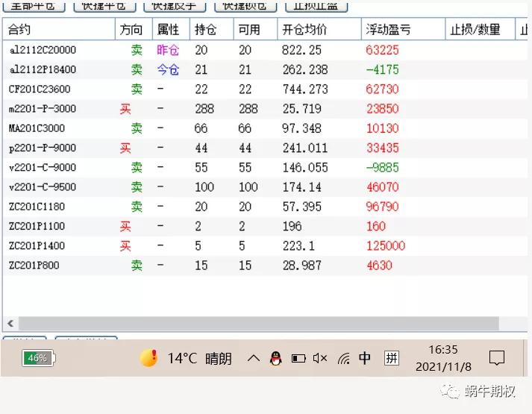Viewport: 532px width, 414px height.
Task: Open the notification center icon
Action: click(x=496, y=359)
